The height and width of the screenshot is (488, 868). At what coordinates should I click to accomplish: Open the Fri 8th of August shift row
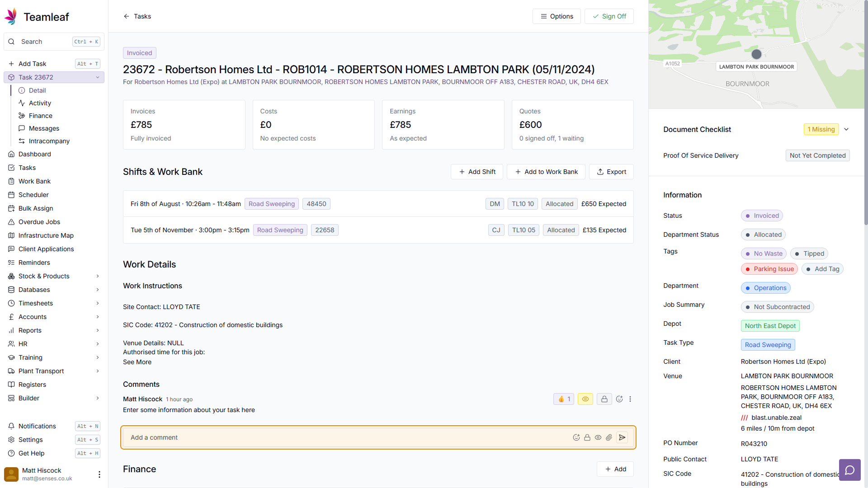(x=378, y=204)
